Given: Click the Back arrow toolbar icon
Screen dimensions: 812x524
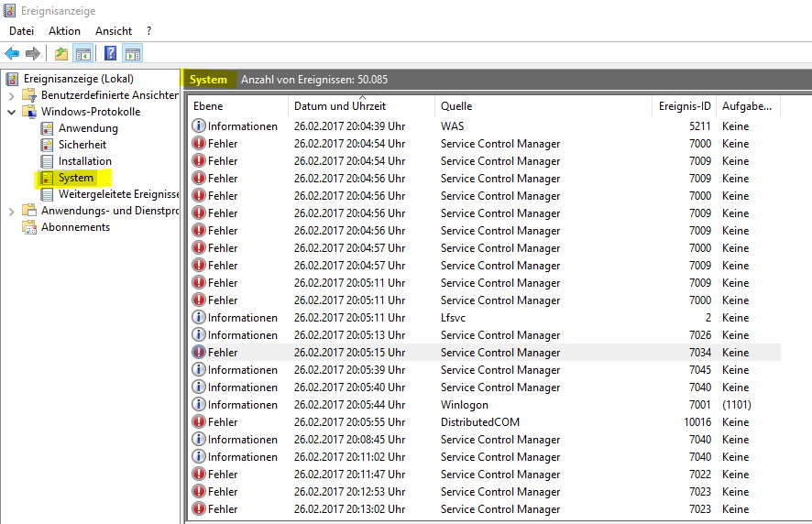Looking at the screenshot, I should coord(12,53).
